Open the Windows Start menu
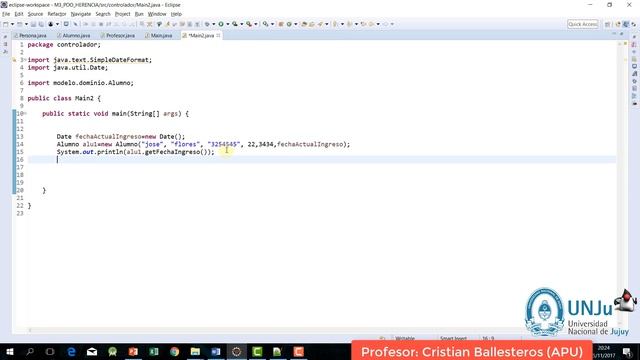 pyautogui.click(x=9, y=351)
